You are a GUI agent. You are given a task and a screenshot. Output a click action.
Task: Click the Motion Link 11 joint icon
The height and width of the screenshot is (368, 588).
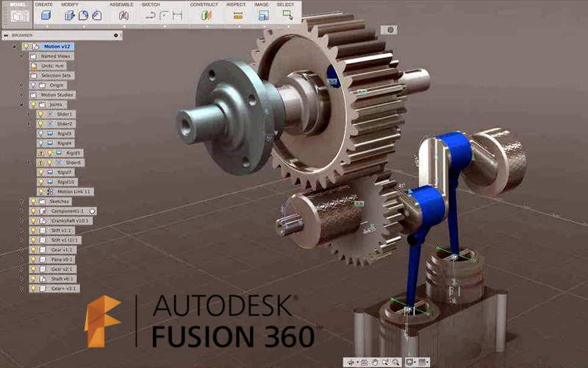(x=50, y=191)
